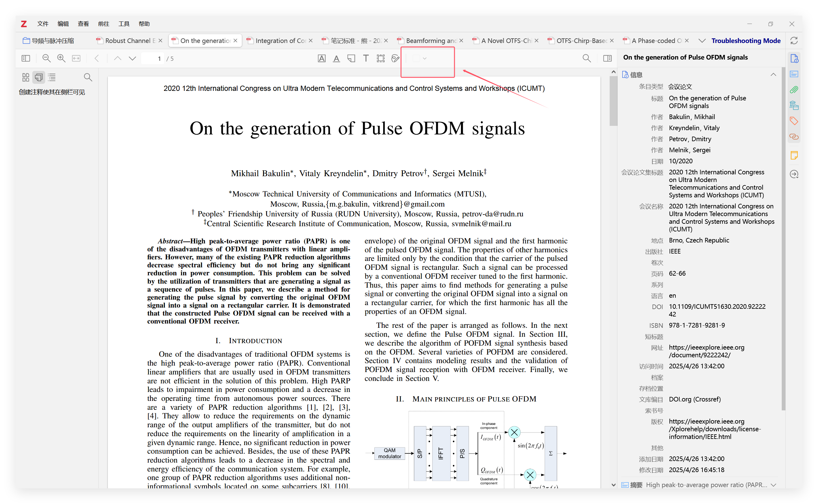Switch to the Integration of Co tab
This screenshot has width=818, height=504.
tap(280, 41)
